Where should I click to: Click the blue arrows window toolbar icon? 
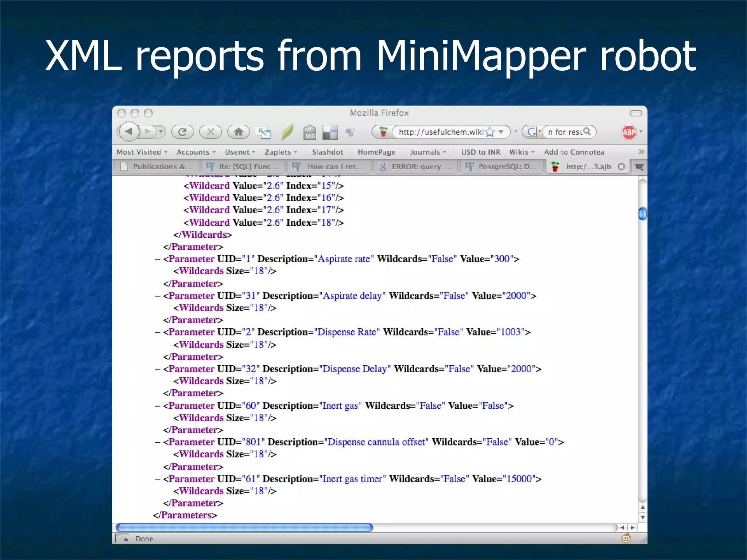tap(263, 132)
